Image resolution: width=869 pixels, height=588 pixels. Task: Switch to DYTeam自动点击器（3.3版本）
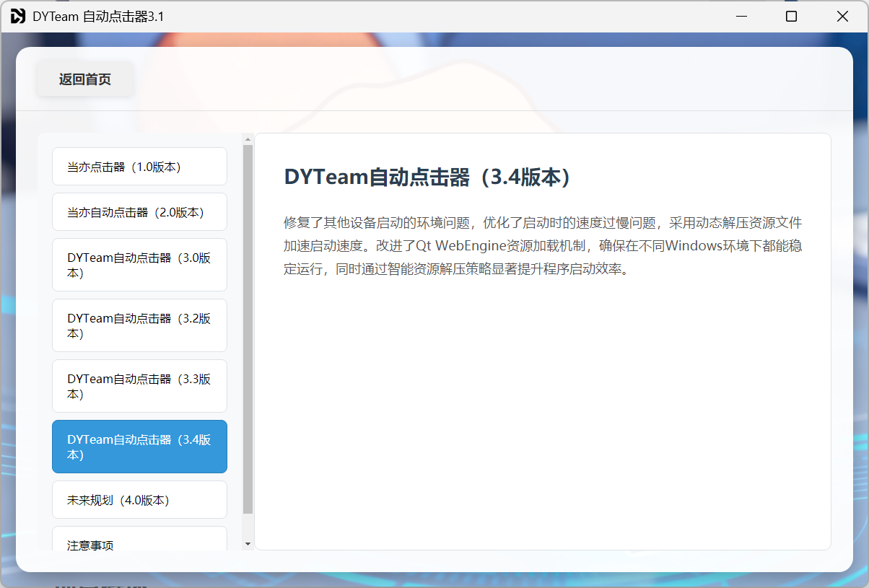139,386
